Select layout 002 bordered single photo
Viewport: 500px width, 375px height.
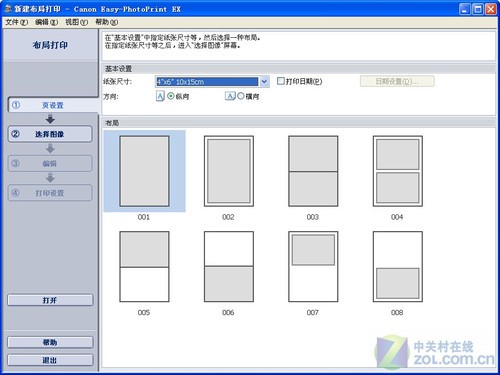point(229,171)
